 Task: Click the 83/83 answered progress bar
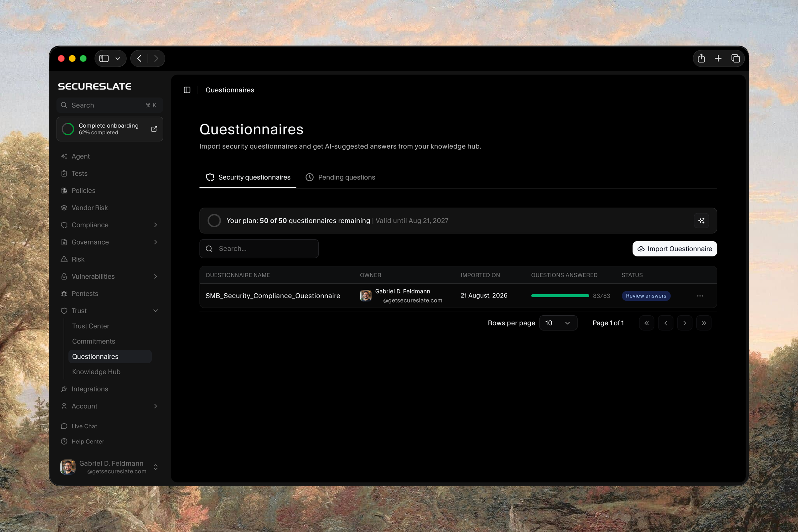[x=560, y=296]
